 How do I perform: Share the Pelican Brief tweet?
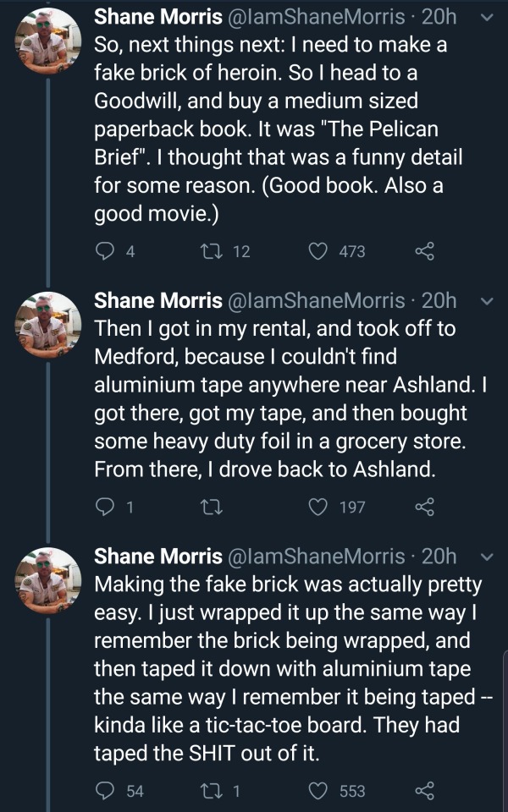tap(425, 250)
